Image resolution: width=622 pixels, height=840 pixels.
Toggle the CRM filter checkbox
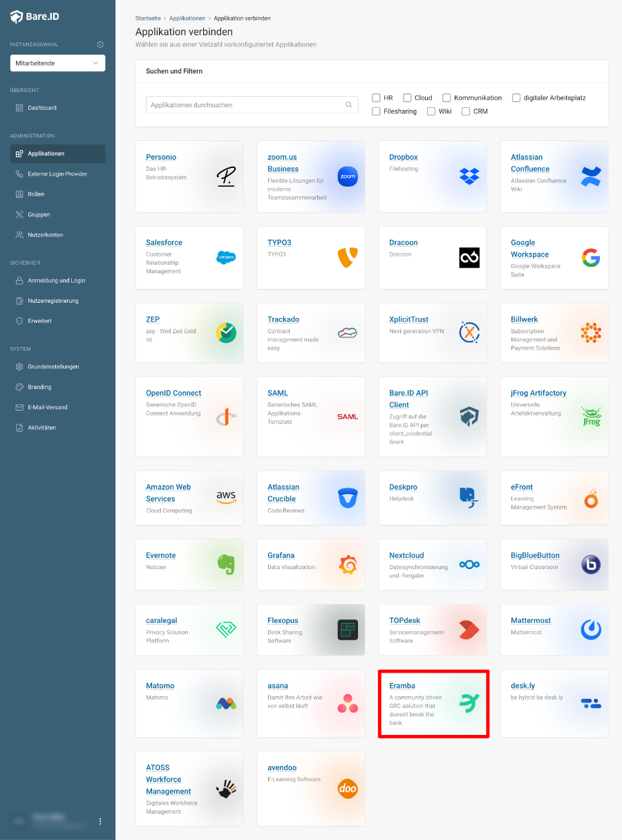pos(466,111)
